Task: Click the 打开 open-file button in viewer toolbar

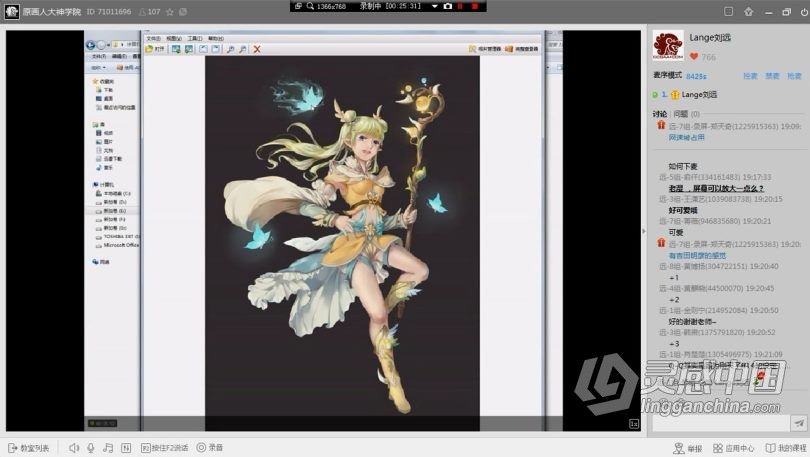Action: click(155, 49)
